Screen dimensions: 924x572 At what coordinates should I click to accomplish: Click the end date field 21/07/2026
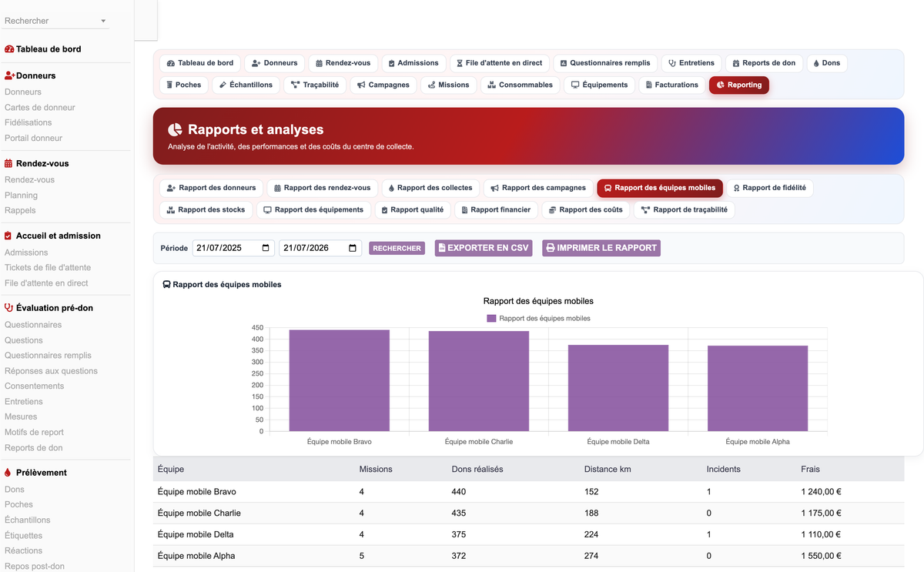coord(320,248)
